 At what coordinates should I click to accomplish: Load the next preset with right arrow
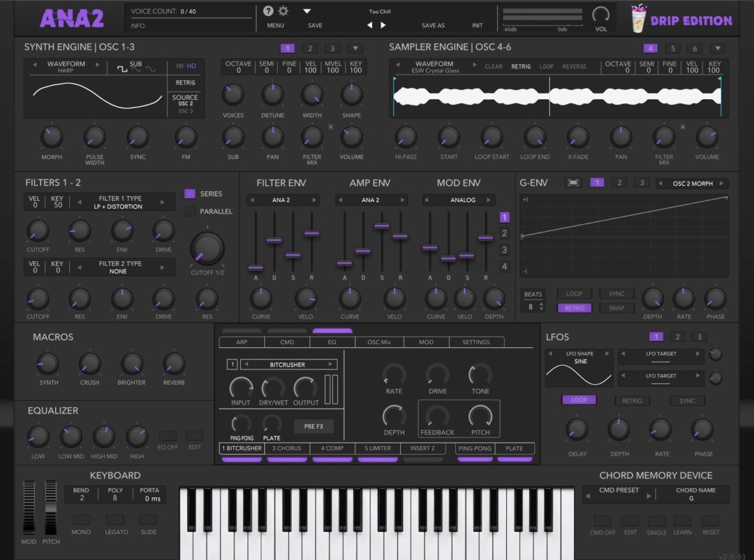coord(383,25)
